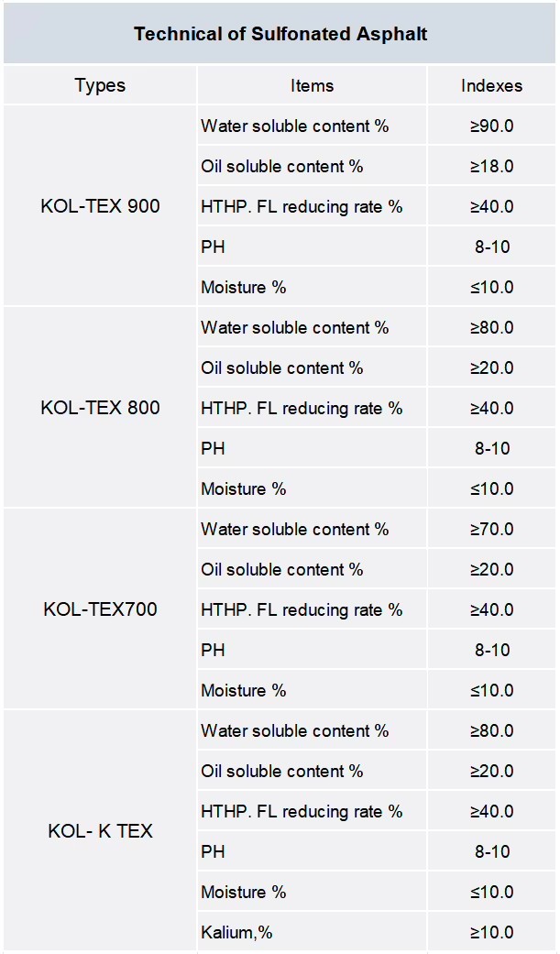This screenshot has height=954, width=560.
Task: Select the 8-10 value for KOL-TEX 900
Action: coord(491,247)
